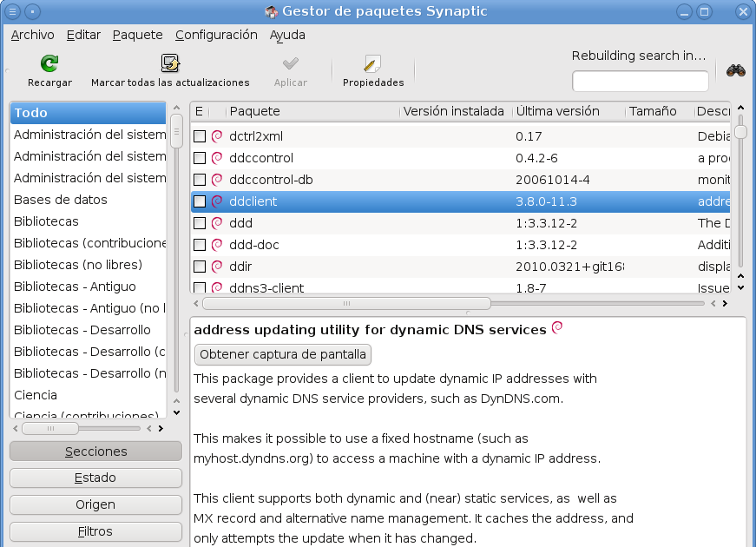Open the Archivo menu
Screen dimensions: 756x547
(33, 35)
